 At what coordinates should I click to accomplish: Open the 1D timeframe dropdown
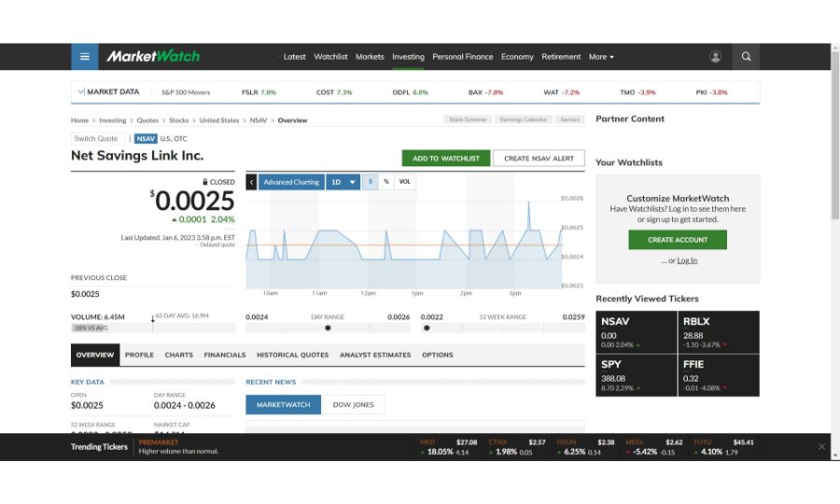[343, 182]
